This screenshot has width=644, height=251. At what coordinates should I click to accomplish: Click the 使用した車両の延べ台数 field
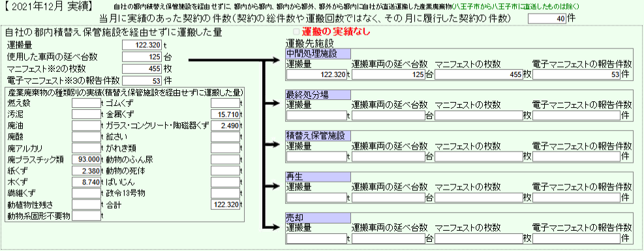point(142,56)
